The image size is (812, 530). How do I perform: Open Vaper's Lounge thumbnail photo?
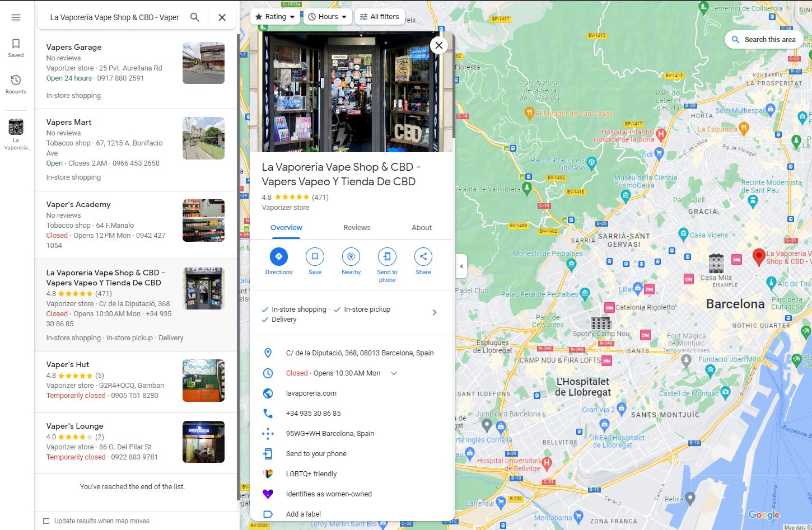[203, 442]
